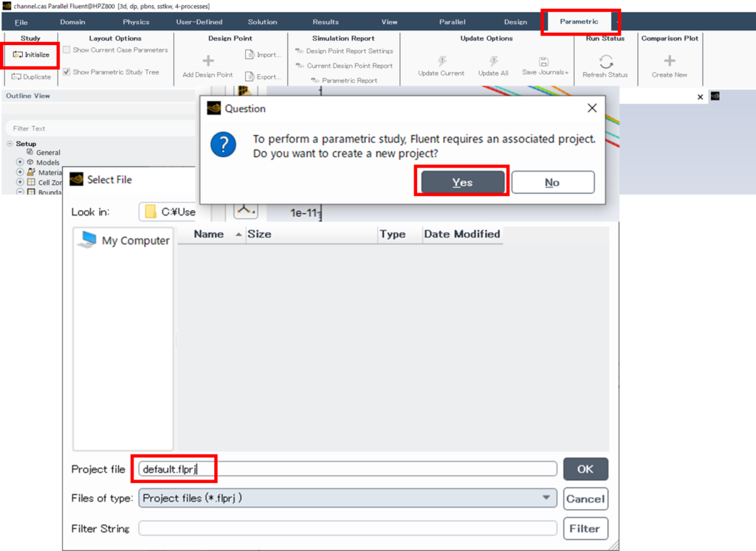Sort file list by Size column
756x551 pixels.
(x=312, y=234)
